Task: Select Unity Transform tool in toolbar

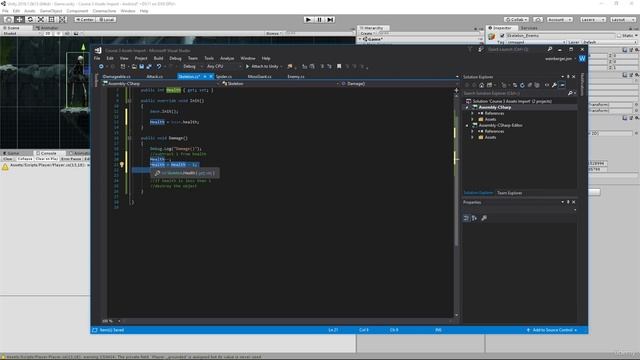Action: [62, 19]
